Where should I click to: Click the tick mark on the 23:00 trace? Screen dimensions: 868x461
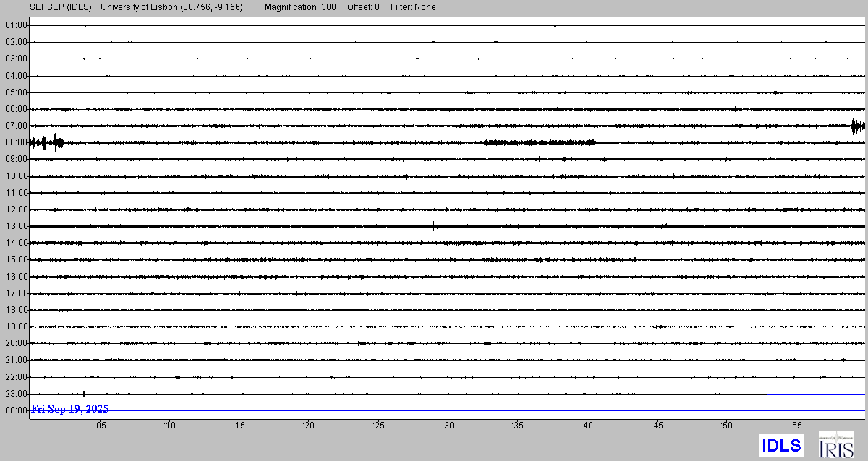point(84,394)
